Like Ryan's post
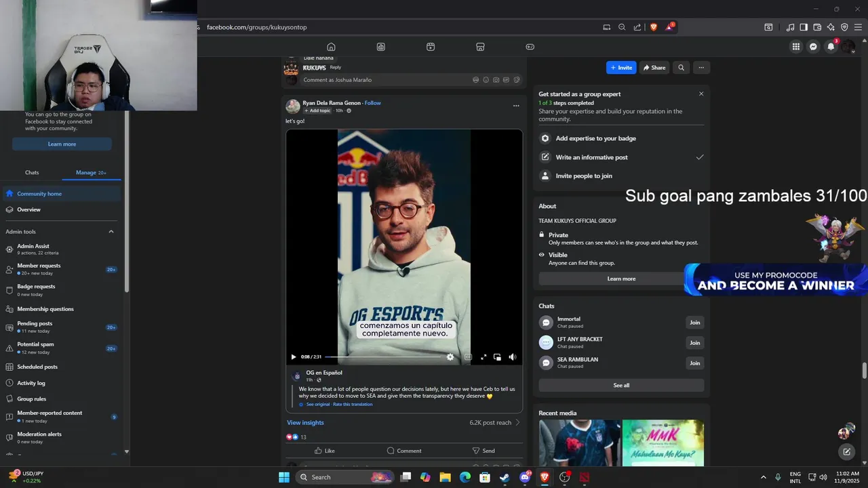Image resolution: width=868 pixels, height=488 pixels. pyautogui.click(x=324, y=451)
